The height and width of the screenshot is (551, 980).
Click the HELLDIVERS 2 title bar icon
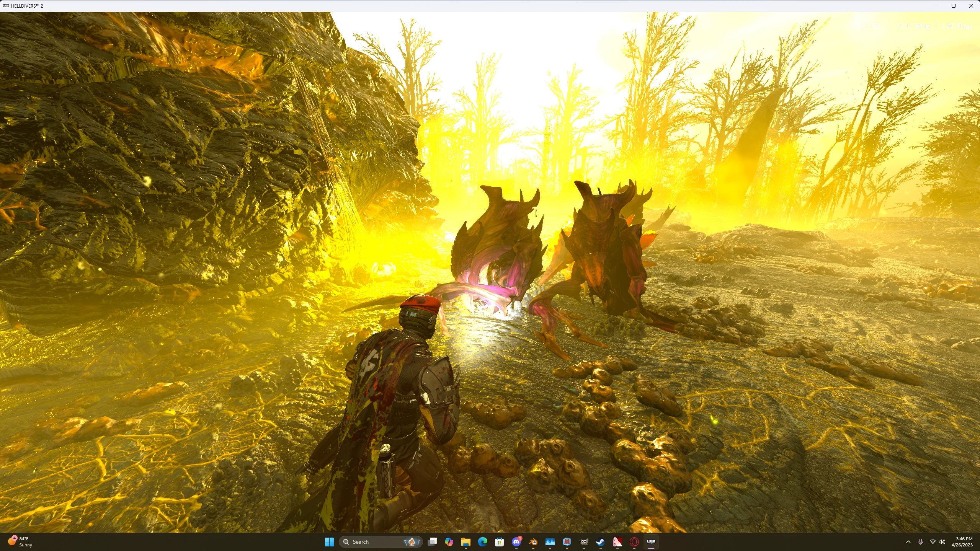pos(6,6)
